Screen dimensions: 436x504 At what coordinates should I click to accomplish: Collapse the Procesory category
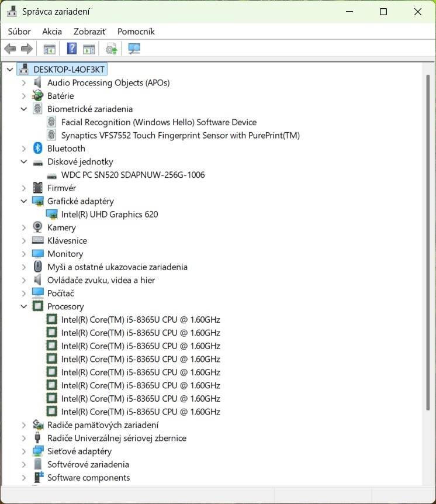24,306
